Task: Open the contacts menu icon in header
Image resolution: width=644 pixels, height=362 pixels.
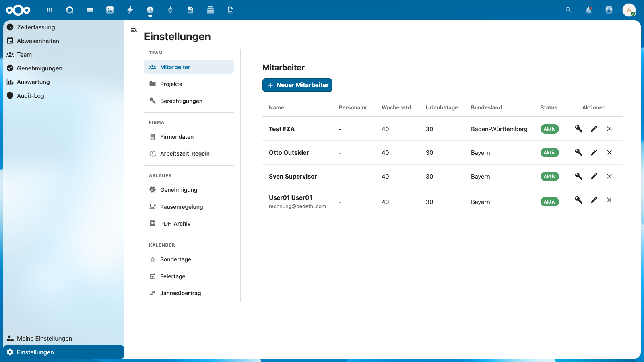Action: click(609, 10)
